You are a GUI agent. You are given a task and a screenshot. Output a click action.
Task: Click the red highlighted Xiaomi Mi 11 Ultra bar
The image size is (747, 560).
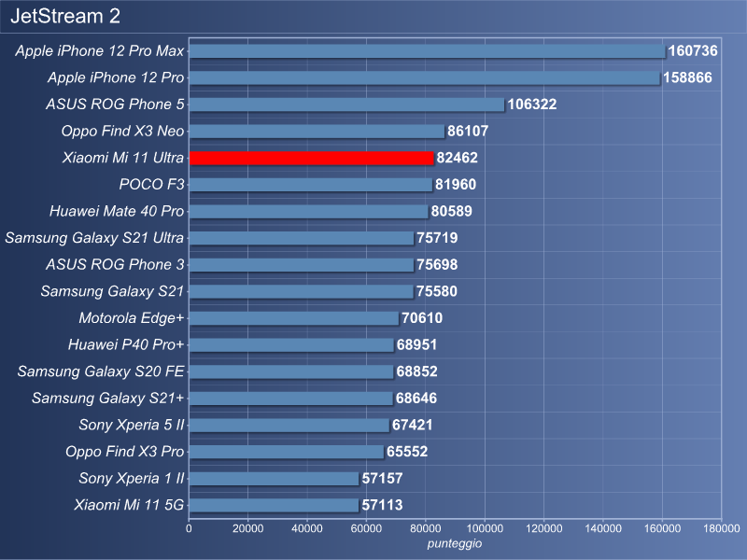pos(312,158)
